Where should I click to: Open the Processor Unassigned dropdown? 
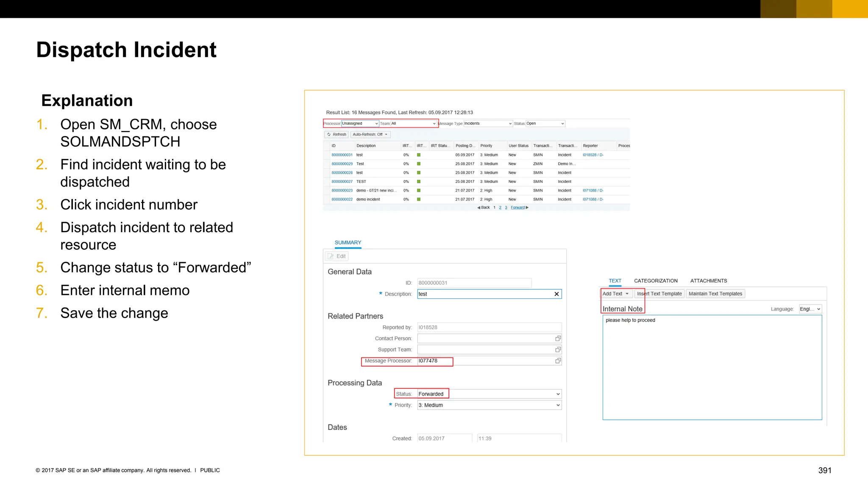pos(360,124)
